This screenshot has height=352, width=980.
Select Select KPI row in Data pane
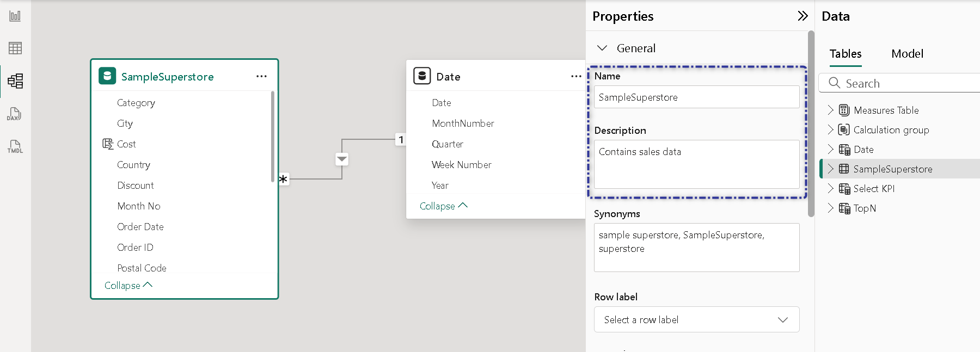coord(900,188)
